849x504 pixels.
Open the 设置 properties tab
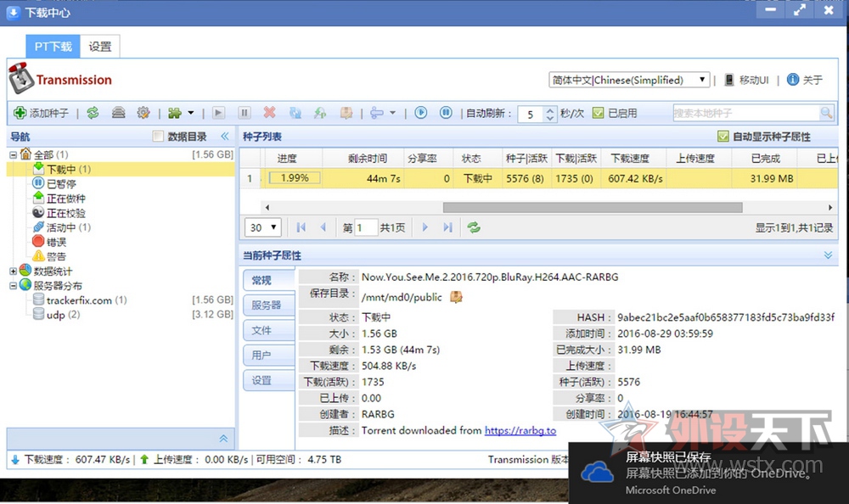[x=268, y=381]
